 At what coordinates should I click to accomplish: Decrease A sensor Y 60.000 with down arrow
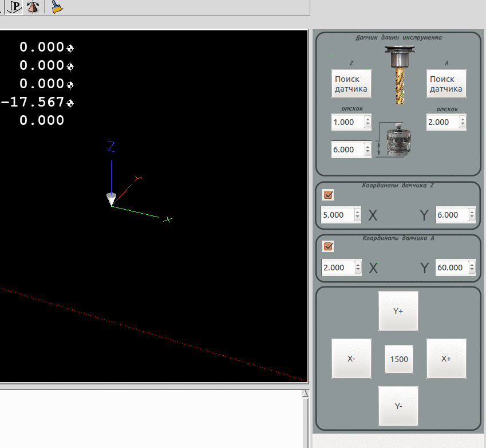tap(472, 271)
